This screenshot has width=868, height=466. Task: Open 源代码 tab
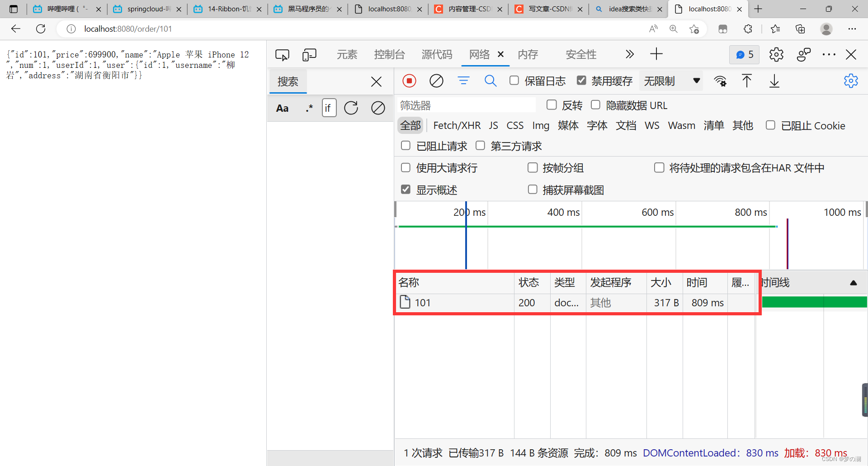[437, 55]
